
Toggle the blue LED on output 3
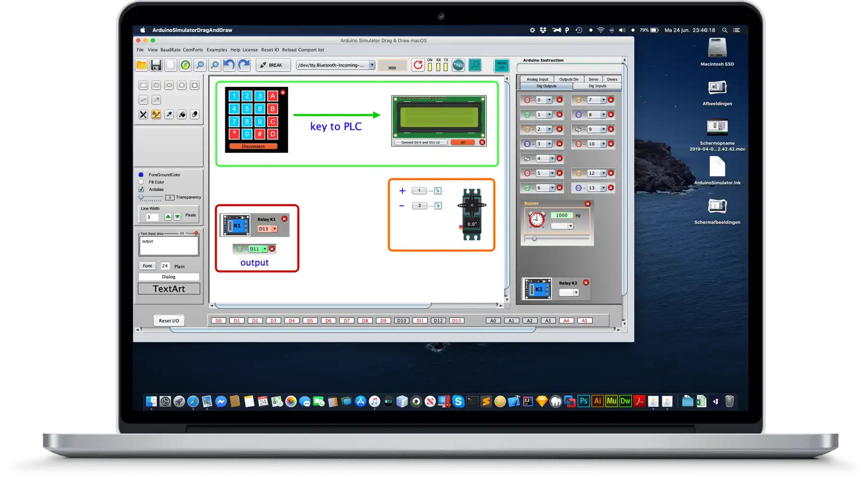click(527, 144)
